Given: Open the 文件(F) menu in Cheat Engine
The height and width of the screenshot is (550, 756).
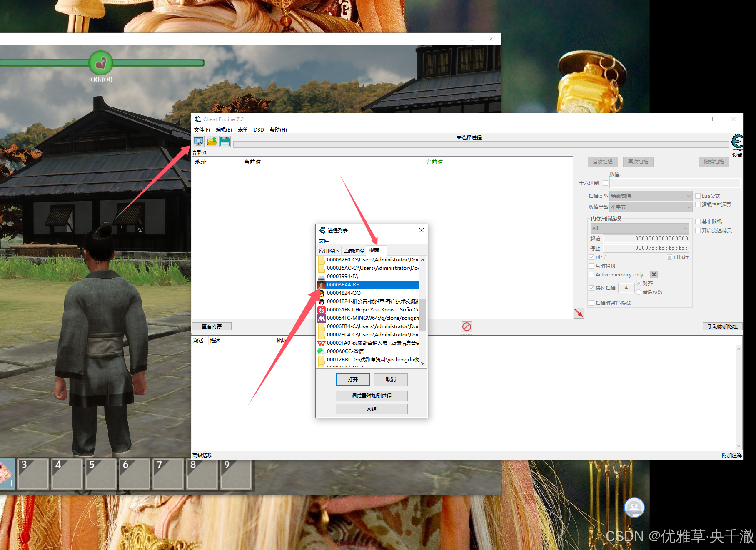Looking at the screenshot, I should pyautogui.click(x=202, y=130).
